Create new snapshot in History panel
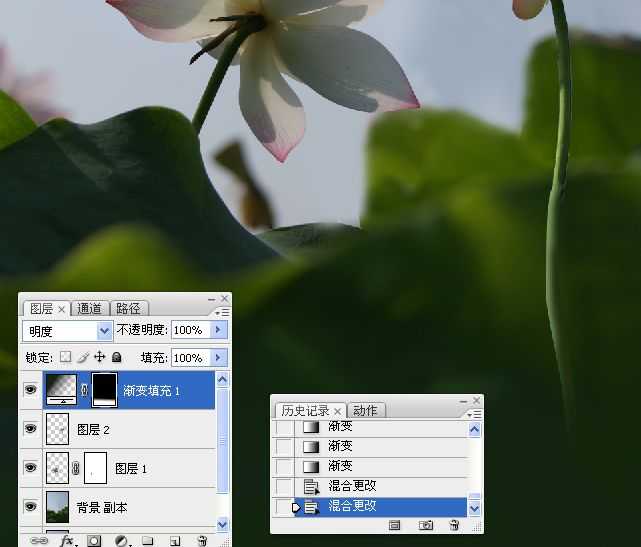The height and width of the screenshot is (547, 641). point(425,525)
